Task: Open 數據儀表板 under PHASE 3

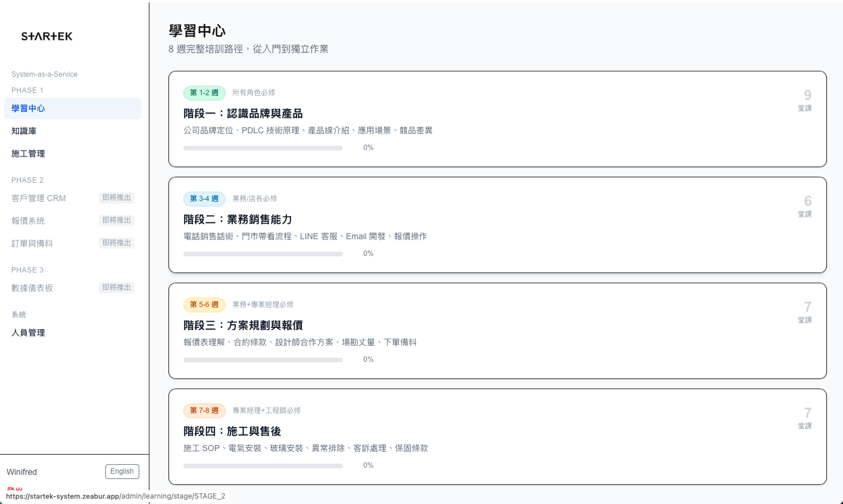Action: 32,287
